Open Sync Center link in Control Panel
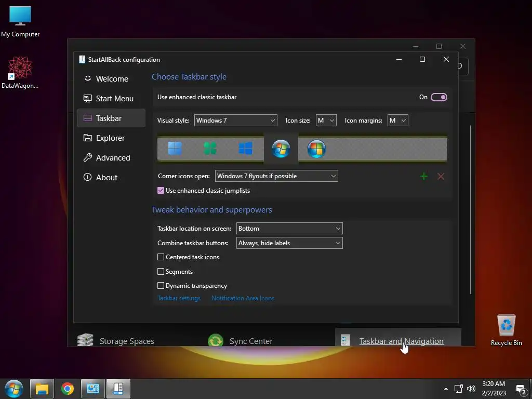The width and height of the screenshot is (532, 399). (x=251, y=341)
